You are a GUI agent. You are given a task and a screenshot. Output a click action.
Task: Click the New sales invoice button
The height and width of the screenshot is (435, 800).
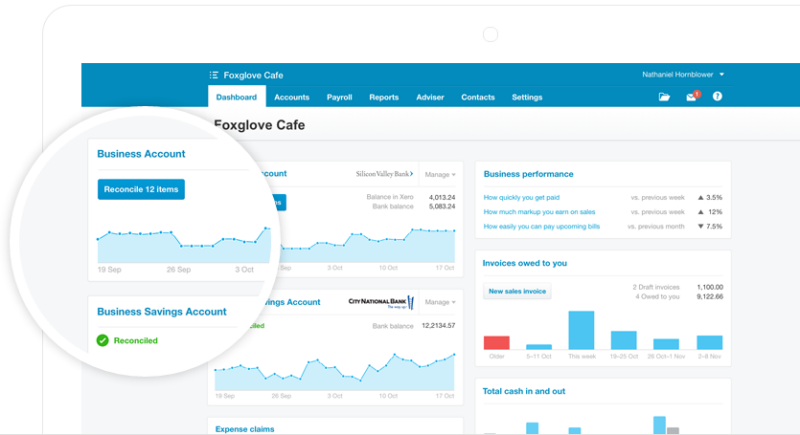[x=517, y=291]
